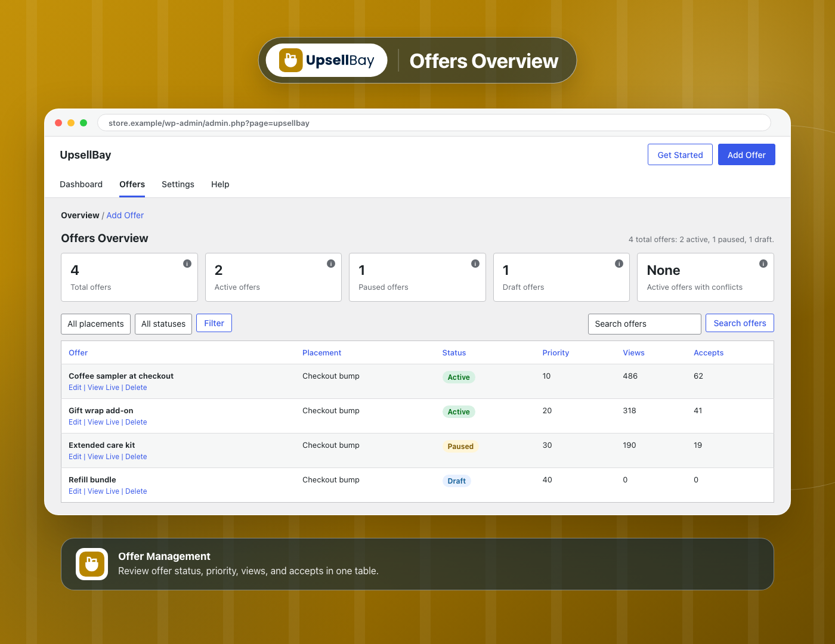
Task: Click the Active offers with conflicts card
Action: point(706,277)
